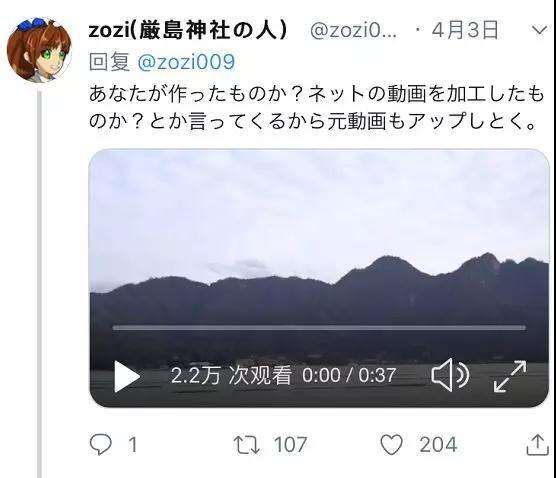Like the tweet with heart icon

[x=391, y=445]
